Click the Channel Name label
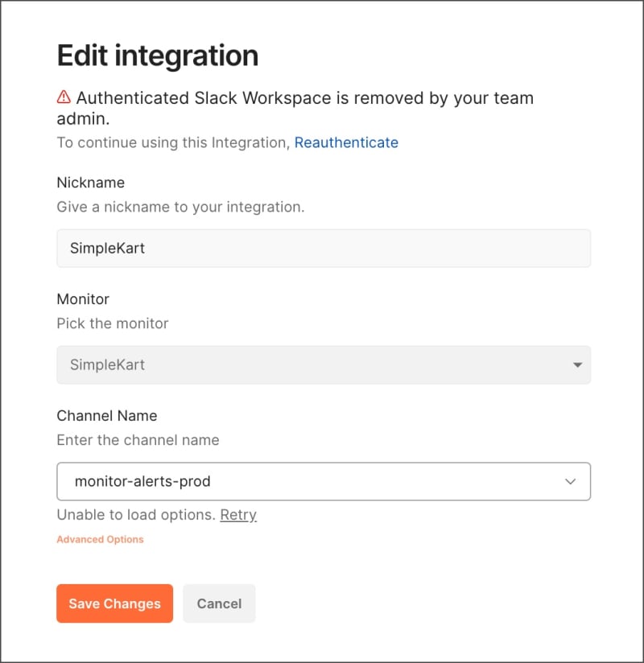This screenshot has height=663, width=644. click(106, 416)
